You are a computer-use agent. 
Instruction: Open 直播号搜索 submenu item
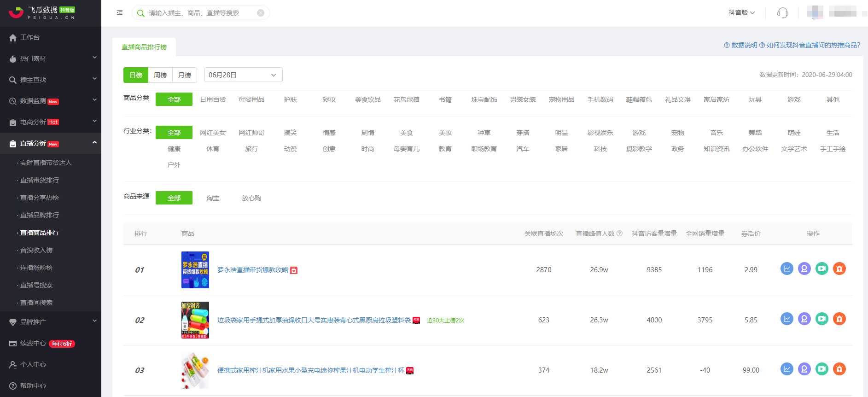click(x=36, y=285)
